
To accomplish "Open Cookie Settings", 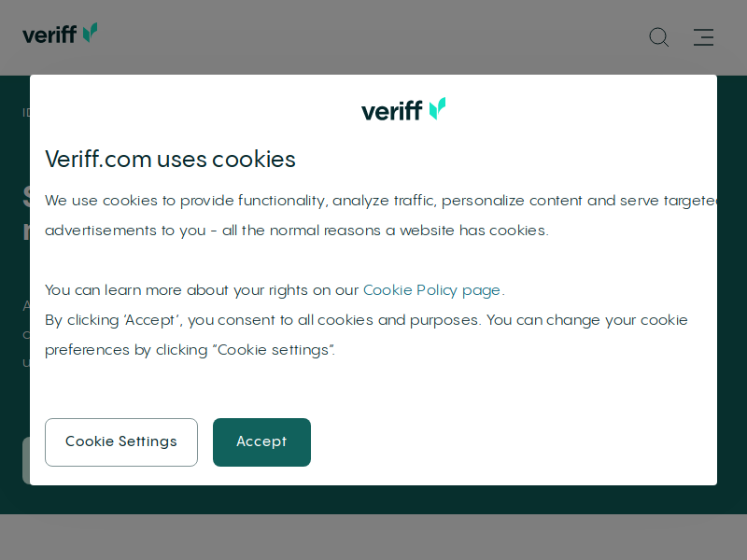I will (121, 441).
